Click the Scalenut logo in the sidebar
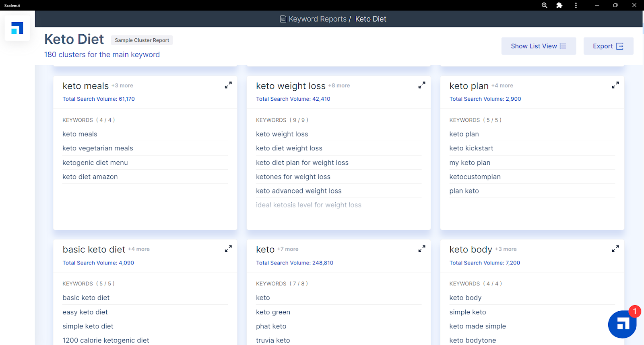Screen dimensions: 644x345 point(17,28)
